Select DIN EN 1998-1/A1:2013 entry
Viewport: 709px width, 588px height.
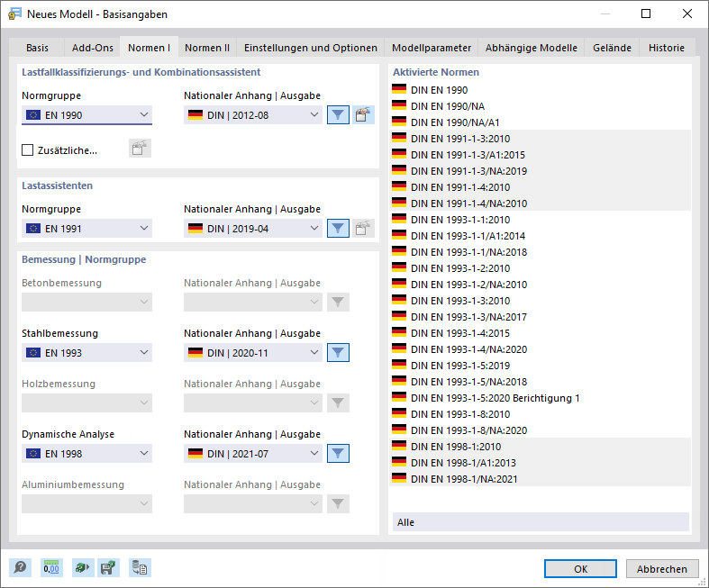click(x=540, y=463)
